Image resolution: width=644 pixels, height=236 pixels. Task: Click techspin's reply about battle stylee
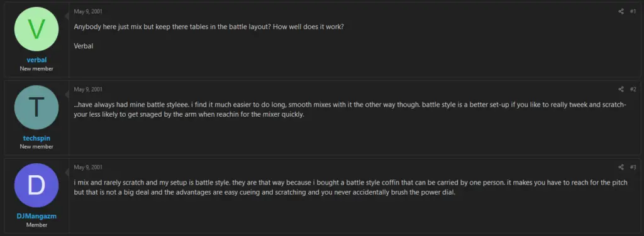coord(350,109)
